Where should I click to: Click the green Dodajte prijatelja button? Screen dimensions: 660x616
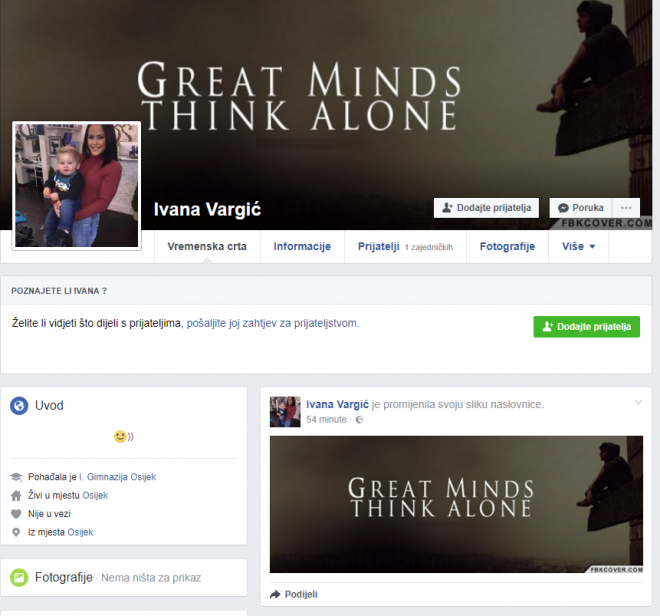point(586,327)
